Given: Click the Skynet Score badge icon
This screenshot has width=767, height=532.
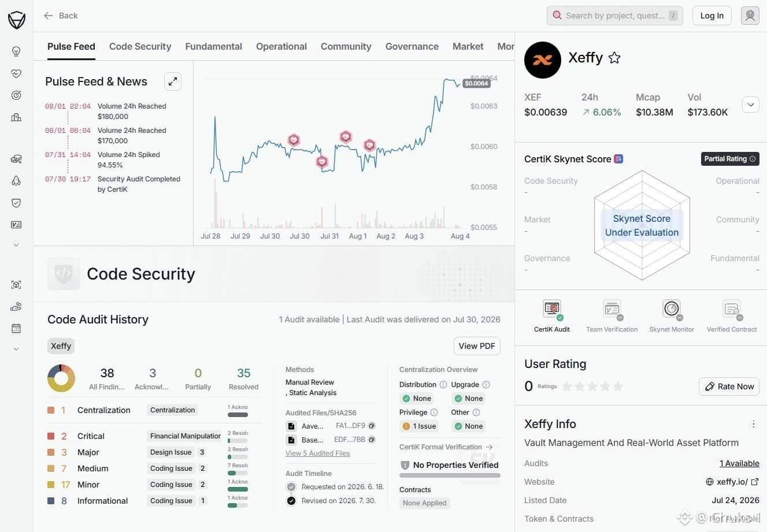Looking at the screenshot, I should pos(618,159).
